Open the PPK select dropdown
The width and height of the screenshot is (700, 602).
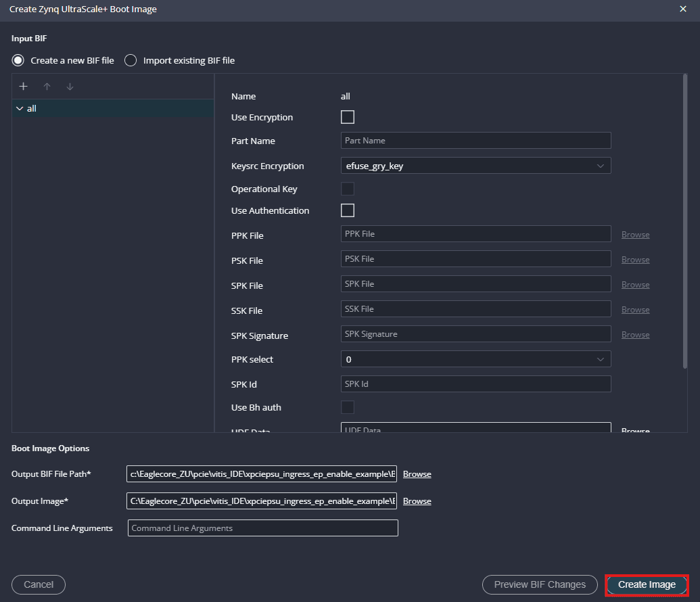pos(475,359)
